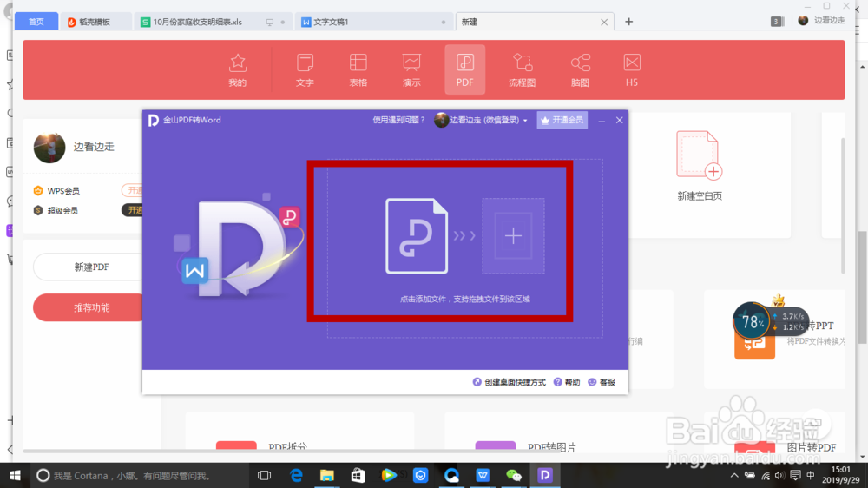Screen dimensions: 868x488
Task: Switch to 稻壳模板 tab
Action: tap(95, 22)
